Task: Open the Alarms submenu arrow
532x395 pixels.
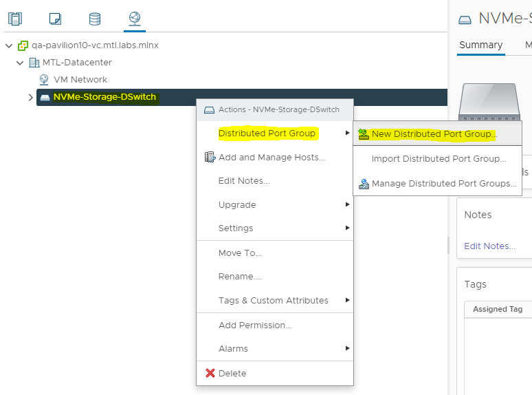Action: (x=347, y=348)
